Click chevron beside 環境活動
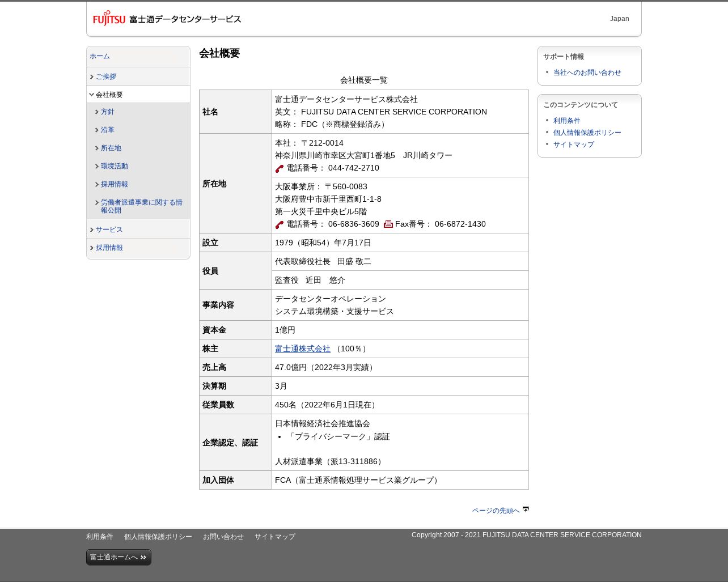 click(97, 167)
